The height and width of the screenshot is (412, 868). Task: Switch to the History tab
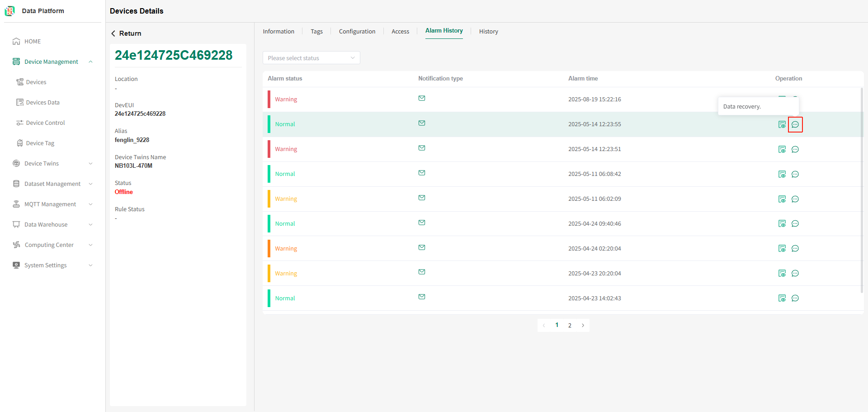point(489,31)
